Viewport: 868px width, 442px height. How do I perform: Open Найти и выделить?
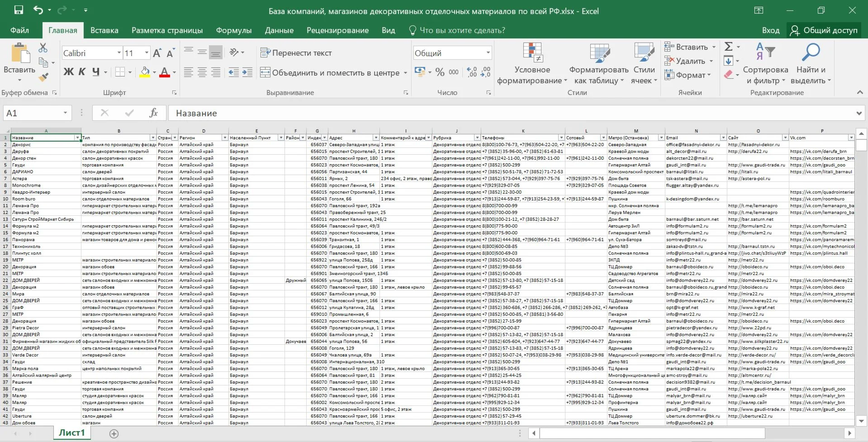[811, 63]
